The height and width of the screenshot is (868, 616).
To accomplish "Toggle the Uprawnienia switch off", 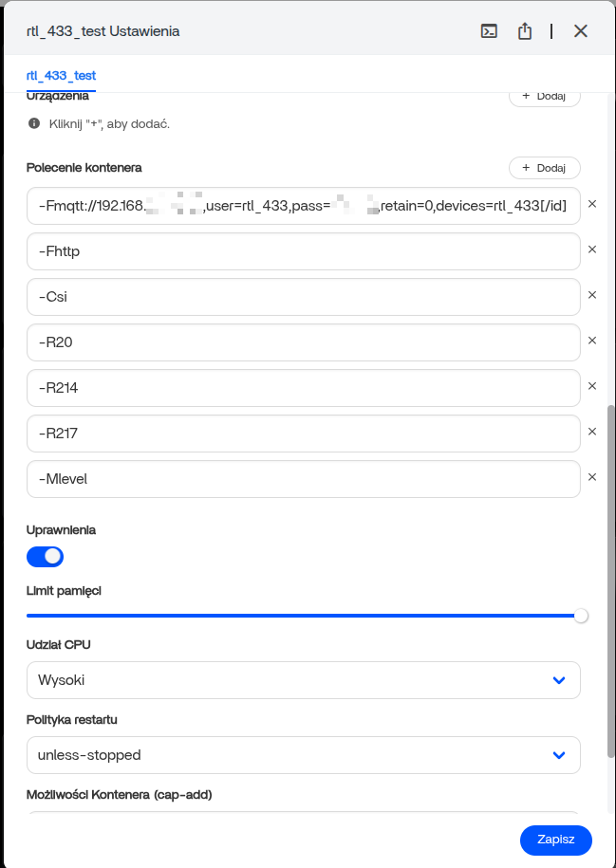I will [x=45, y=556].
